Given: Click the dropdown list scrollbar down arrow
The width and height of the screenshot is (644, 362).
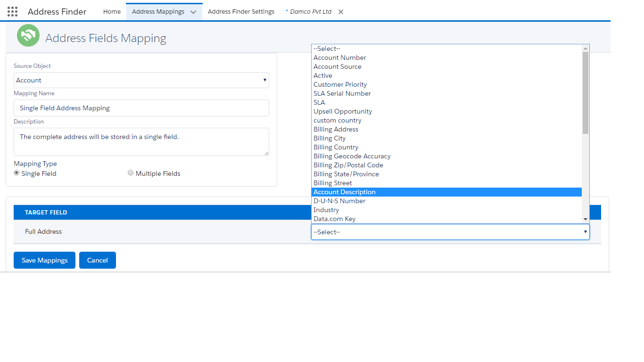Looking at the screenshot, I should click(x=585, y=219).
